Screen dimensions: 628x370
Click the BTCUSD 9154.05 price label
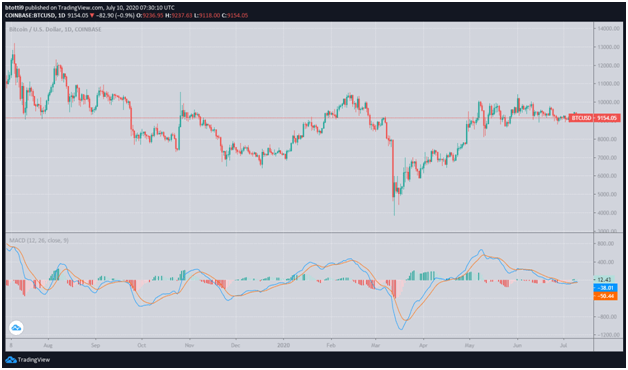594,118
